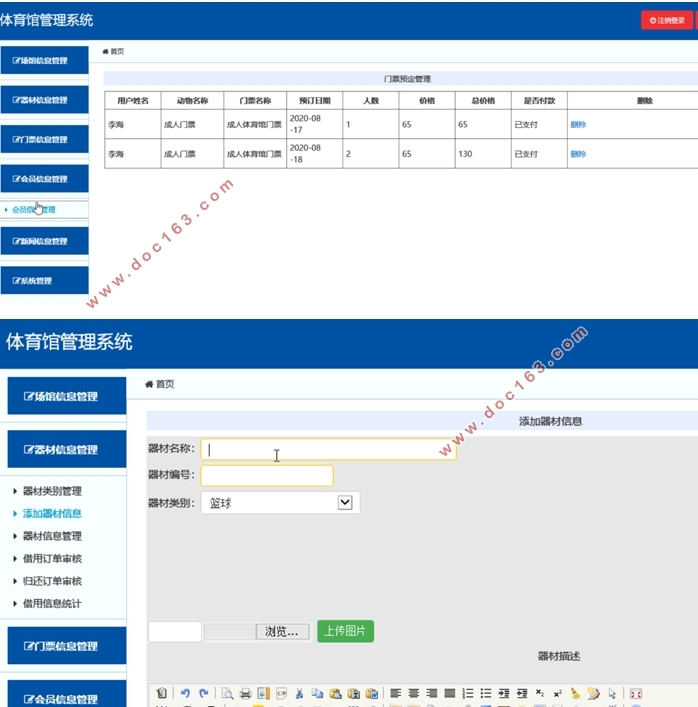Viewport: 698px width, 707px height.
Task: Click the Redo icon in the editor toolbar
Action: click(203, 693)
